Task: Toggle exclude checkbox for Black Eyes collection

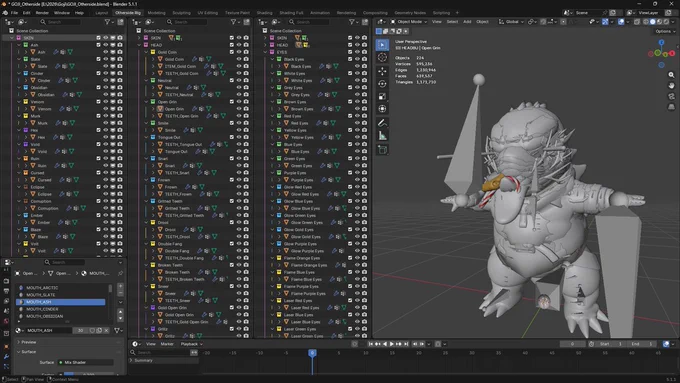Action: pos(350,59)
